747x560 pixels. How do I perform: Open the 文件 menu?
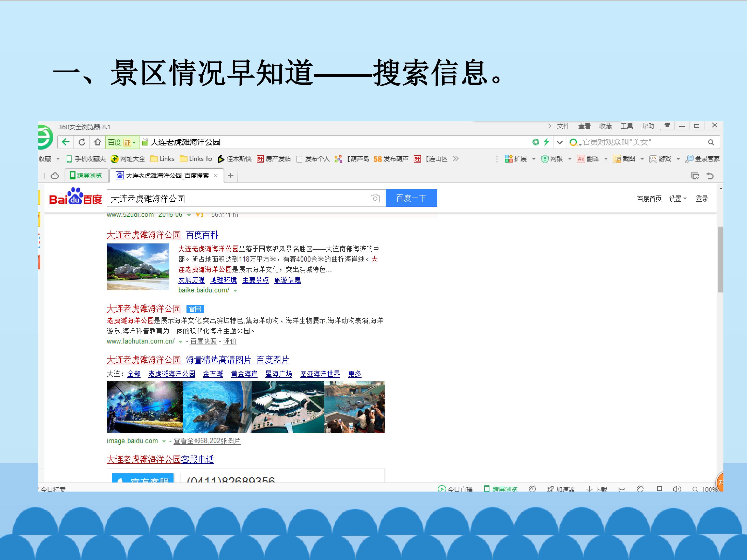click(x=563, y=126)
